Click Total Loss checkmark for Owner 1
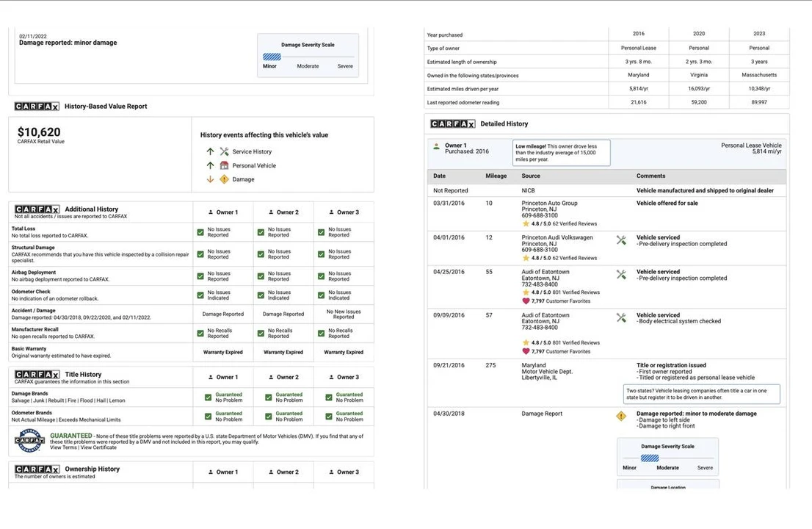Image resolution: width=812 pixels, height=529 pixels. (200, 232)
